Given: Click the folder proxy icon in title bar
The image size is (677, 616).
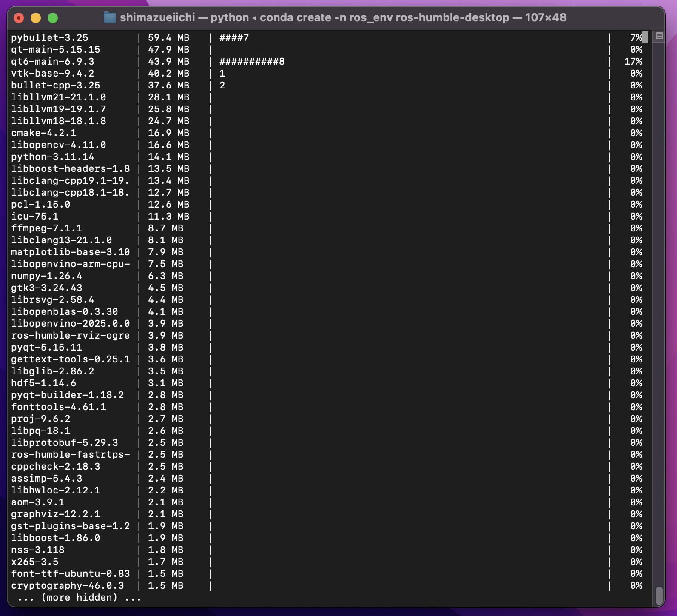Looking at the screenshot, I should click(x=110, y=17).
